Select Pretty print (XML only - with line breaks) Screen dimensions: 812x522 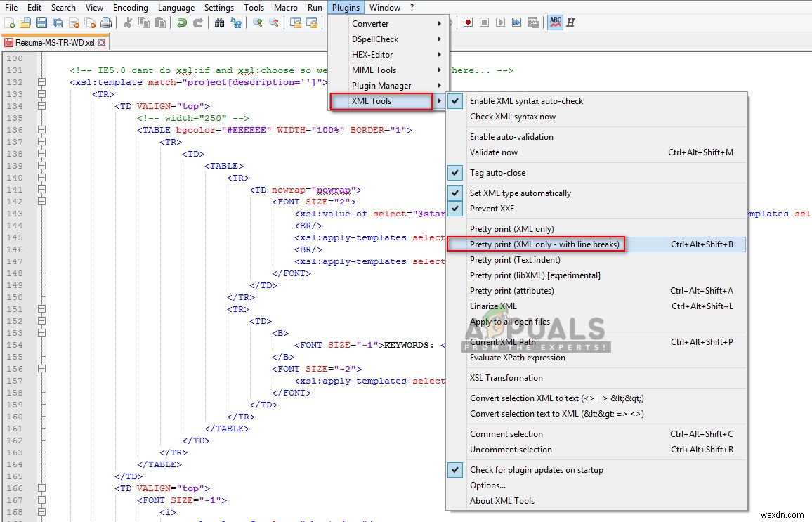596,244
